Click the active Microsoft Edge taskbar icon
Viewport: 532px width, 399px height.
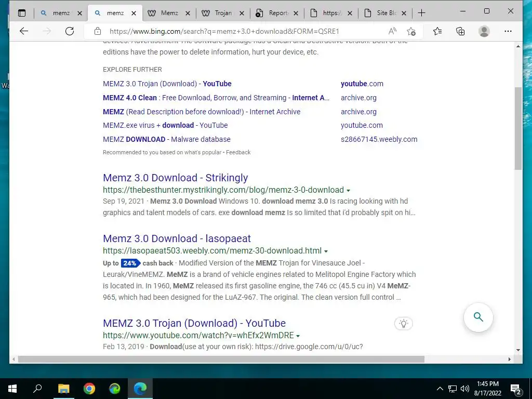pyautogui.click(x=140, y=389)
